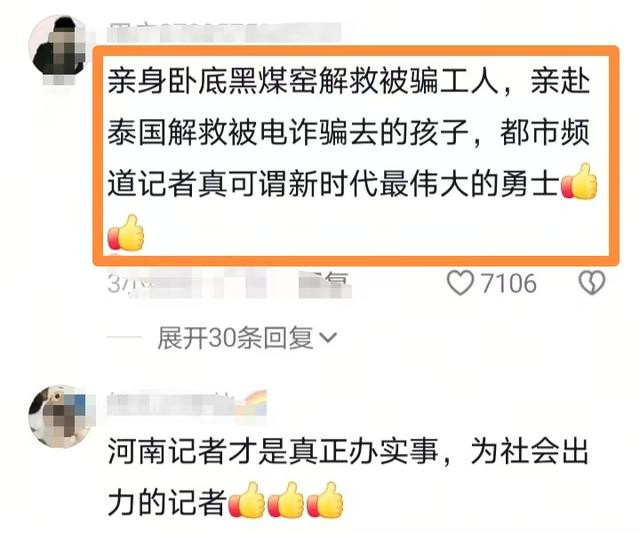Image resolution: width=640 pixels, height=533 pixels.
Task: Click the middle thumbs-up emoji in second comment
Action: click(x=286, y=500)
